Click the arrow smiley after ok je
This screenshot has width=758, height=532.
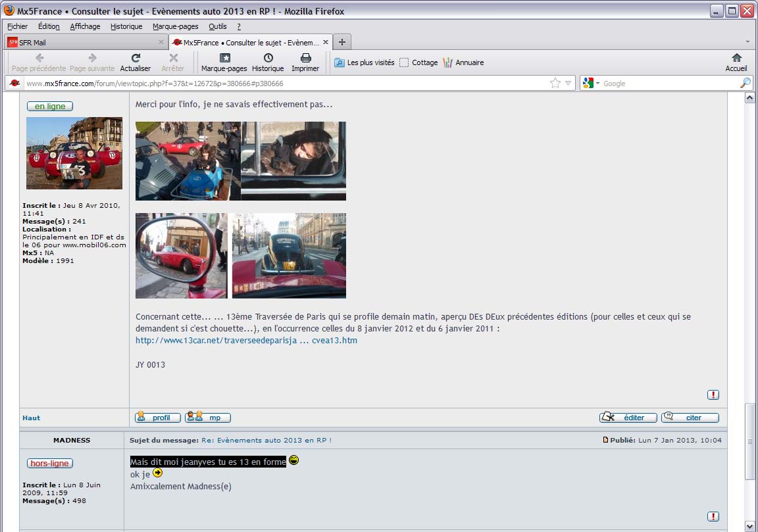point(158,473)
